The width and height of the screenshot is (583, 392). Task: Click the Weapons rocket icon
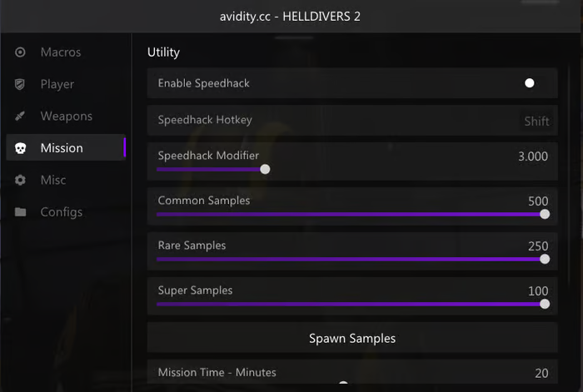[21, 117]
